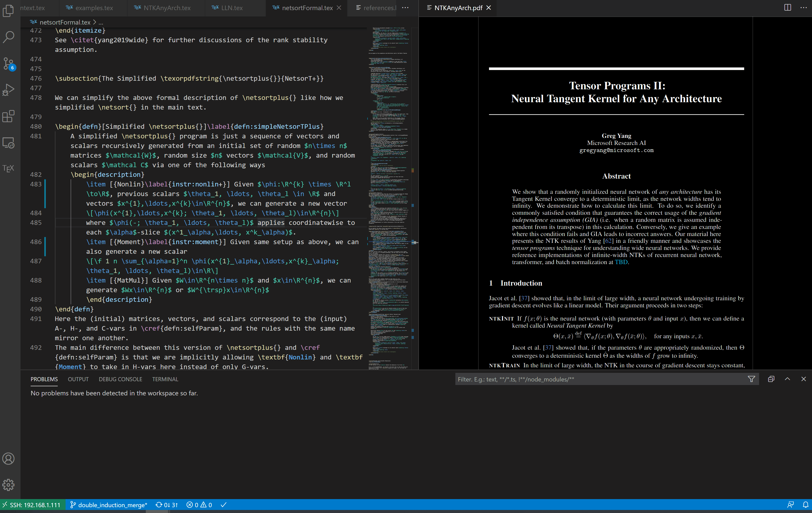Collapse all problems icon in panel

(x=771, y=379)
